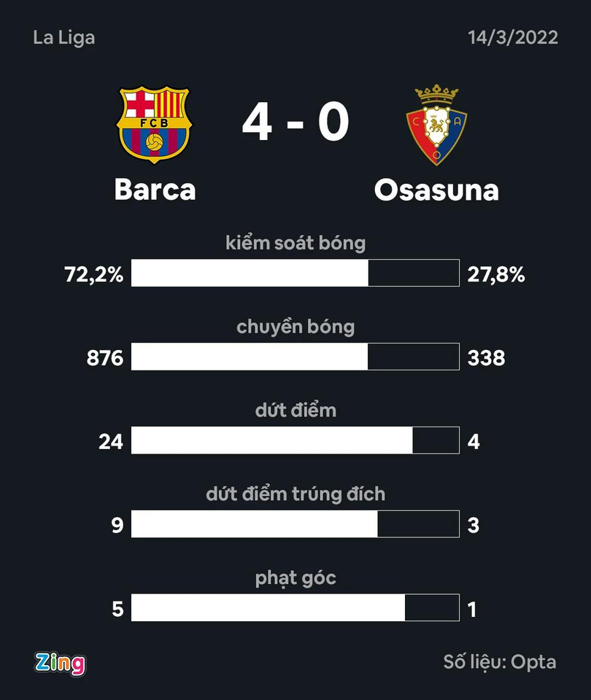Click the dứt điểm shots bar
Screen dimensions: 591x700
(x=295, y=440)
